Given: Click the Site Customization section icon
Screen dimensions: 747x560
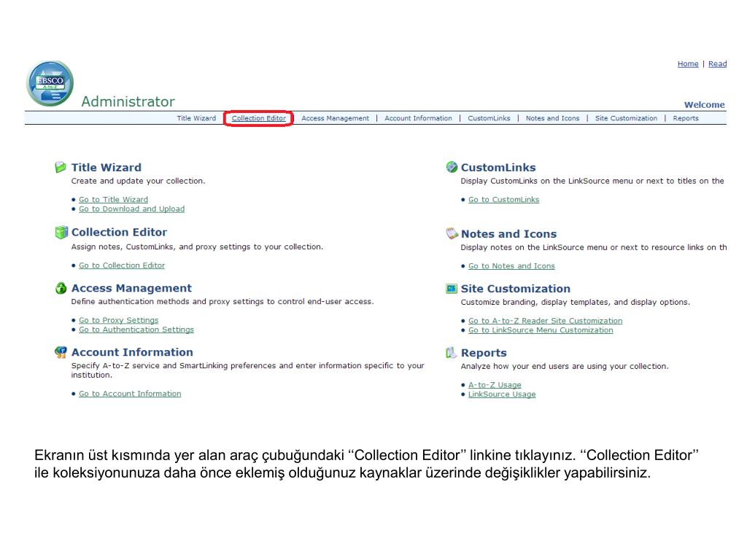Looking at the screenshot, I should [x=451, y=289].
